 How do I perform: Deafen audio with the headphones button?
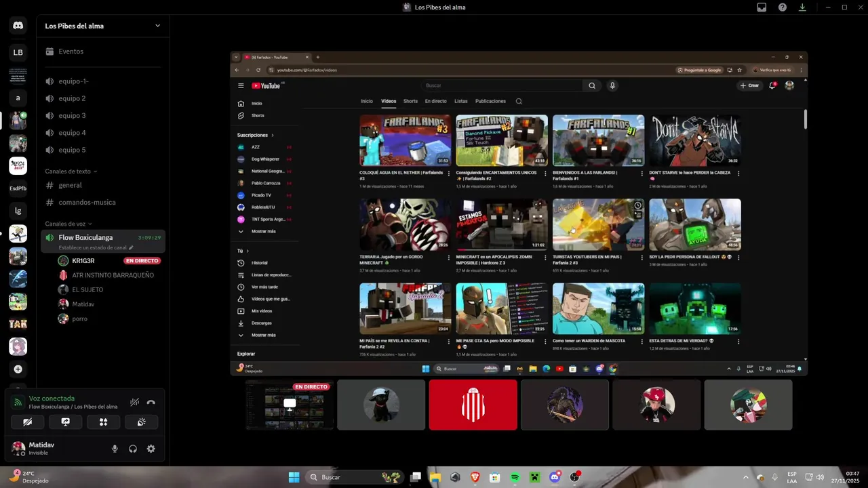click(x=133, y=449)
